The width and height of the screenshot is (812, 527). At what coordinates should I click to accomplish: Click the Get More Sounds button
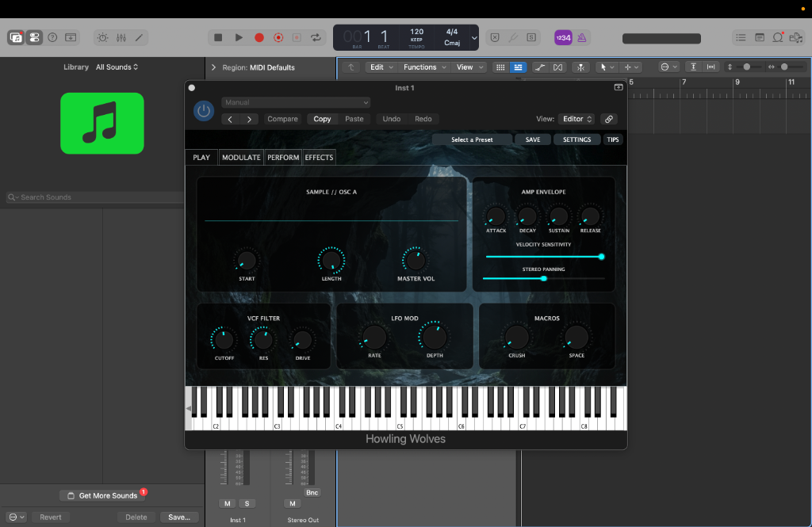click(104, 495)
